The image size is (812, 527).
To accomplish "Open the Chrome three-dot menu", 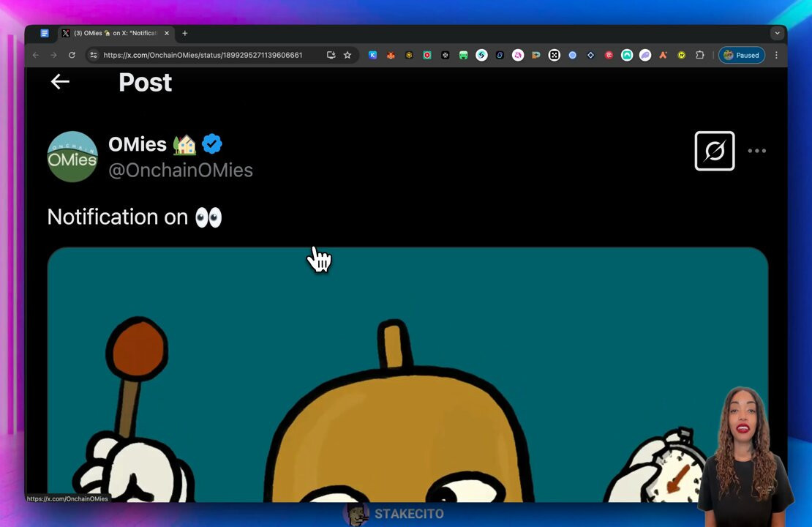I will click(776, 55).
